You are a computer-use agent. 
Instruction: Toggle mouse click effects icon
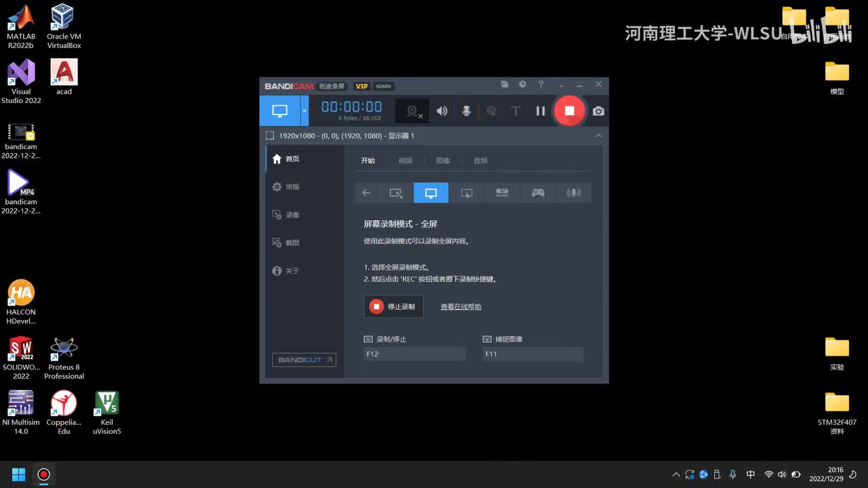point(492,111)
